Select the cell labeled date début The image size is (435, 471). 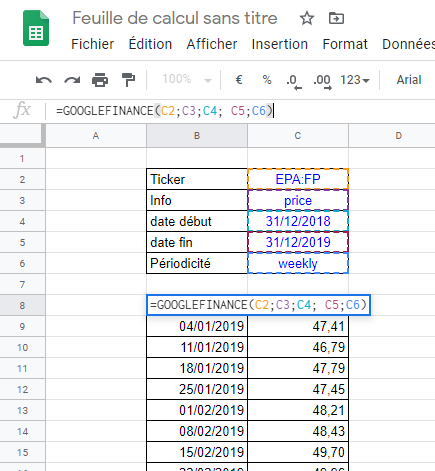[x=197, y=221]
